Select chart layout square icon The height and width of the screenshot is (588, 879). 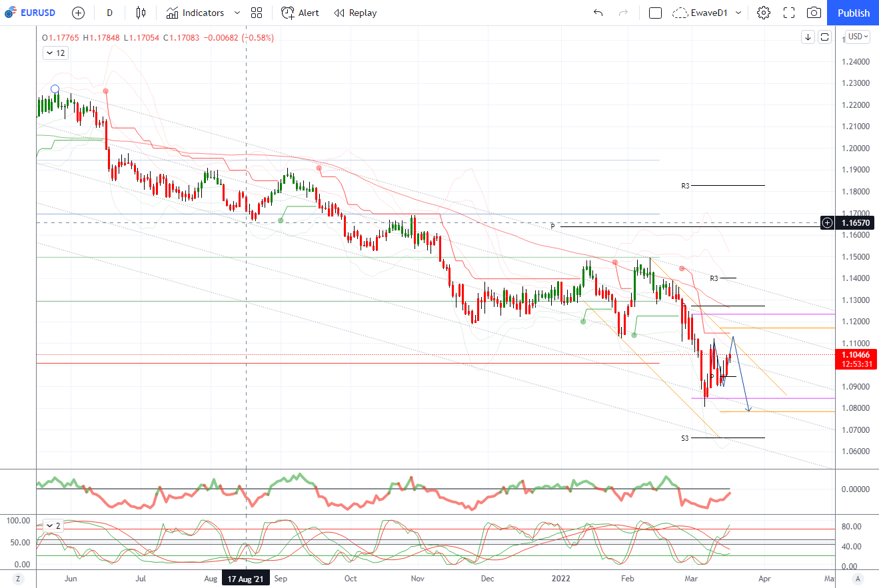pyautogui.click(x=655, y=13)
